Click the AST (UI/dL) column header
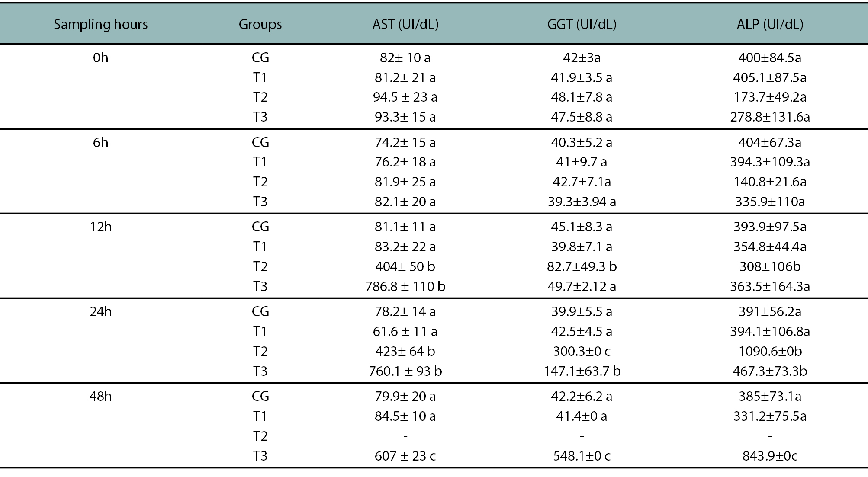The height and width of the screenshot is (477, 868). pos(405,24)
